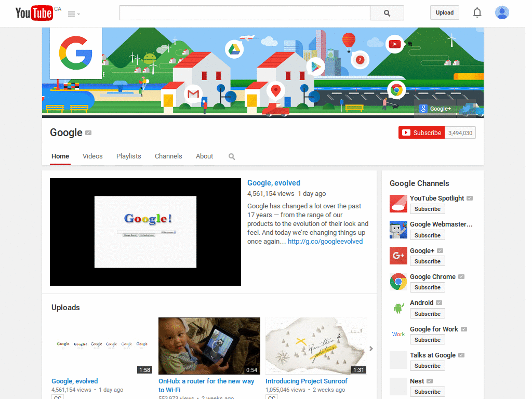Open the YouTube home logo
The image size is (532, 399).
(34, 13)
